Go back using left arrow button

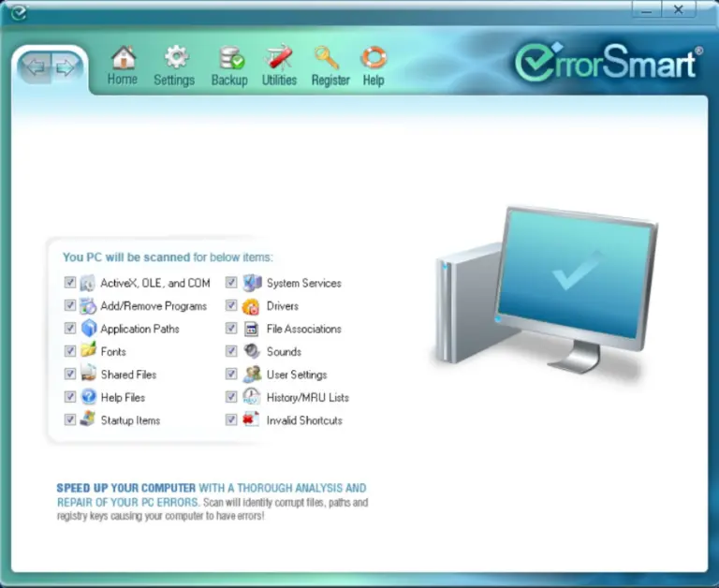click(36, 67)
